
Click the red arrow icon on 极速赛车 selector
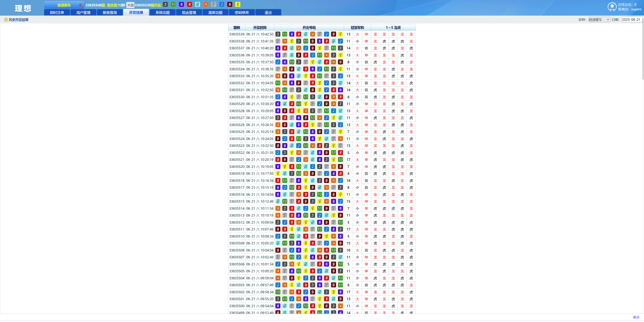click(81, 5)
